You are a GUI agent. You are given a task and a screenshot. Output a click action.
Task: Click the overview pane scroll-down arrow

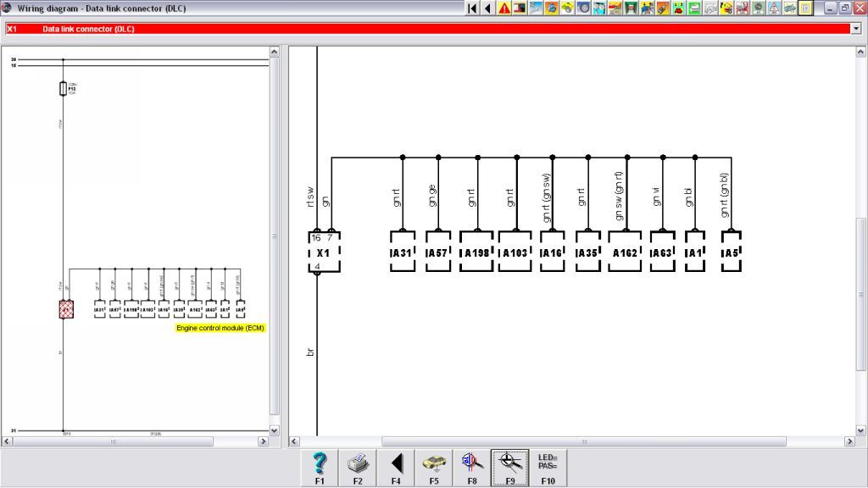pos(274,430)
